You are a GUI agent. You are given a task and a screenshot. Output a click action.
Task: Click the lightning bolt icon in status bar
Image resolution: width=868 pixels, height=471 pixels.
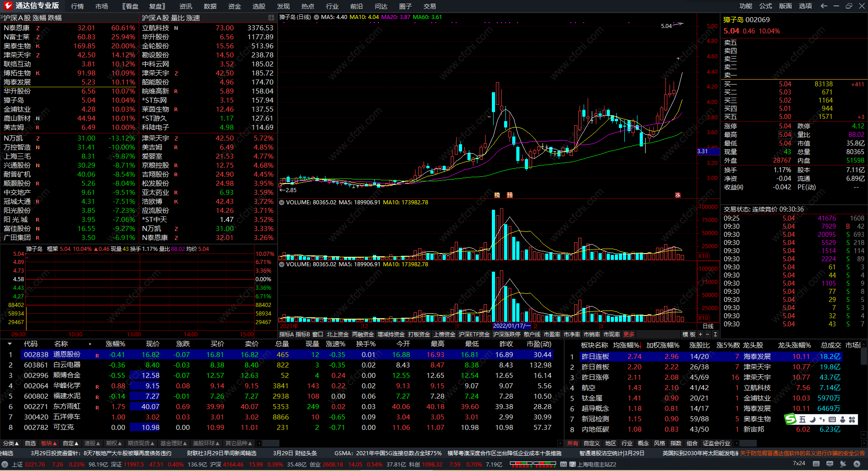pos(857,464)
